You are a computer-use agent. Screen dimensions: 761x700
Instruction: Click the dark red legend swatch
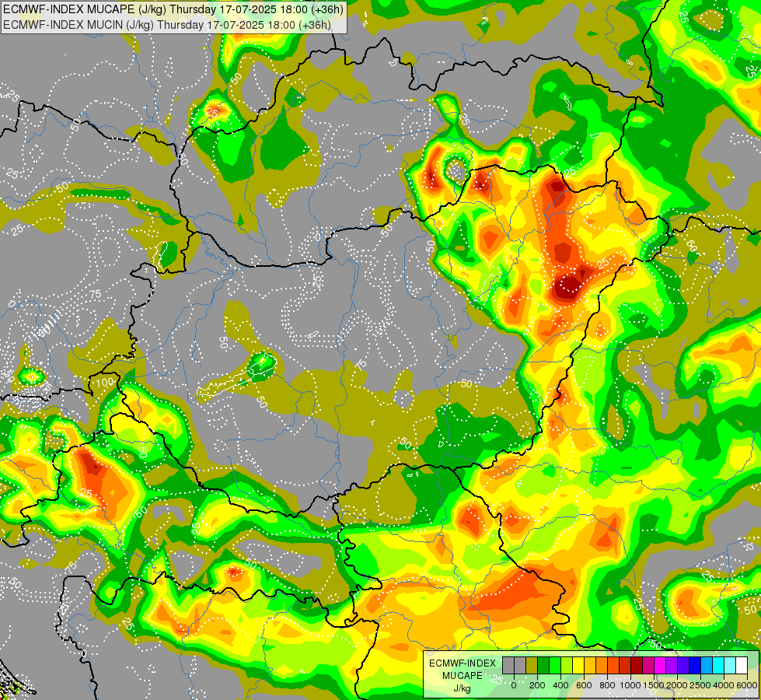point(637,665)
